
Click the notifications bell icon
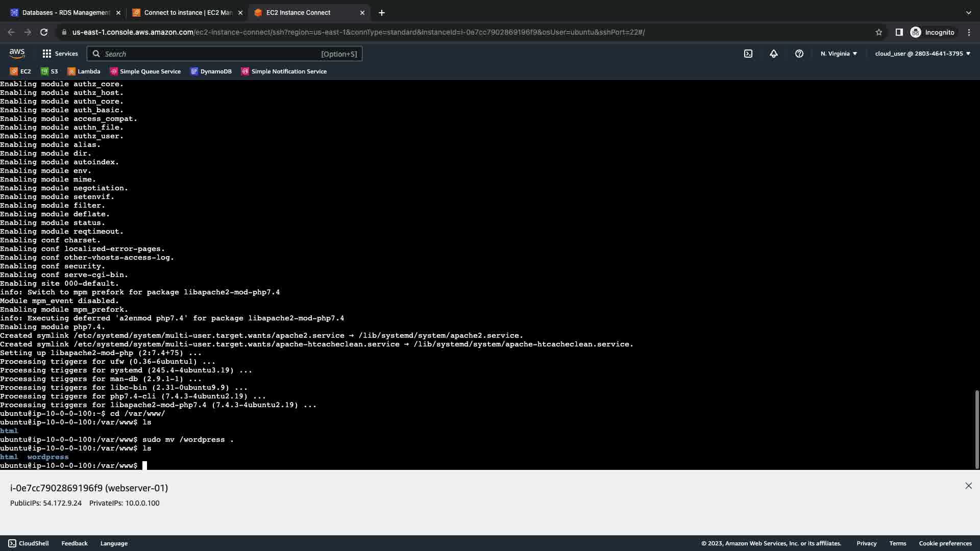773,54
